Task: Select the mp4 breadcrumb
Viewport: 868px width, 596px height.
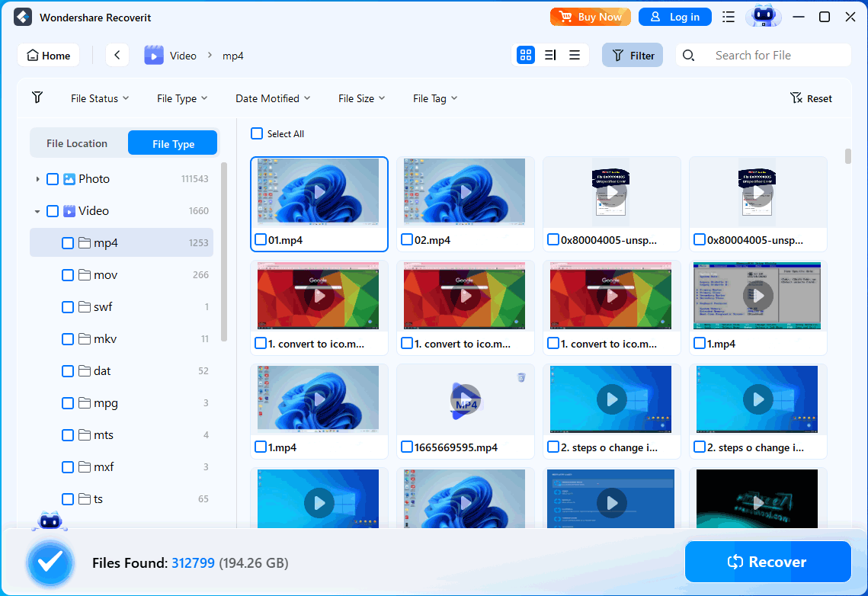Action: click(233, 56)
